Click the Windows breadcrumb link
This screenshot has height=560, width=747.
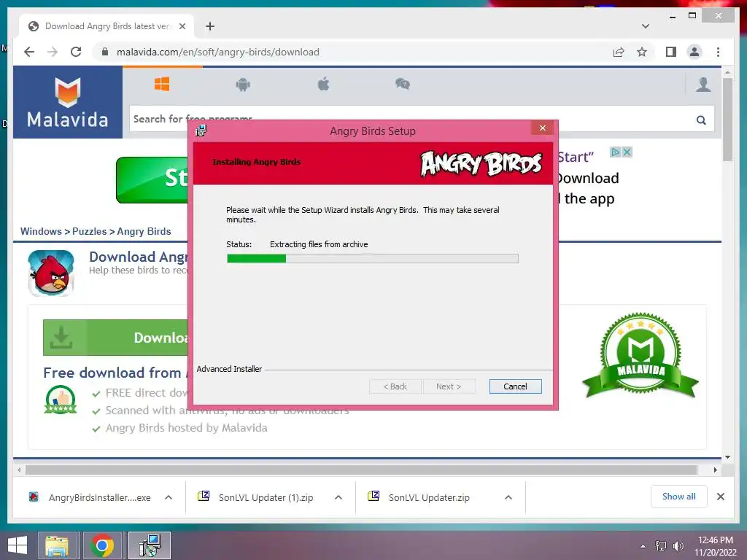(x=41, y=231)
